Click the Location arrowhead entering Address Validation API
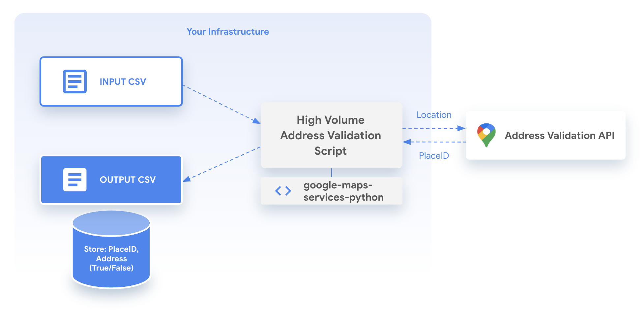 pos(461,128)
